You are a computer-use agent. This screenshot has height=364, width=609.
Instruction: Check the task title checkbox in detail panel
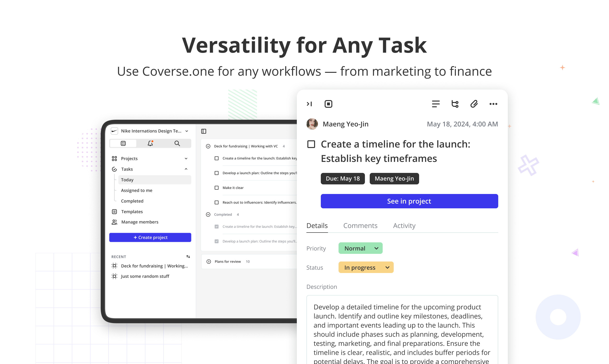click(x=311, y=144)
